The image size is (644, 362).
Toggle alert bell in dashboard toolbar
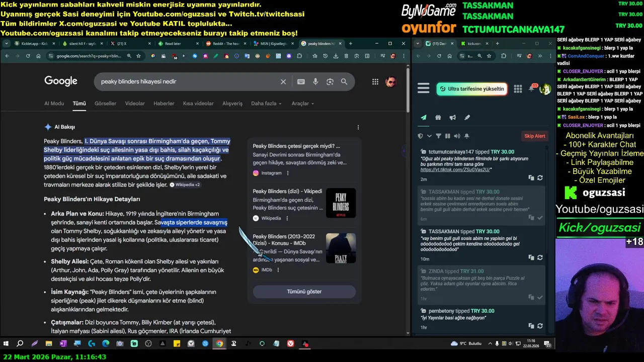pyautogui.click(x=466, y=136)
